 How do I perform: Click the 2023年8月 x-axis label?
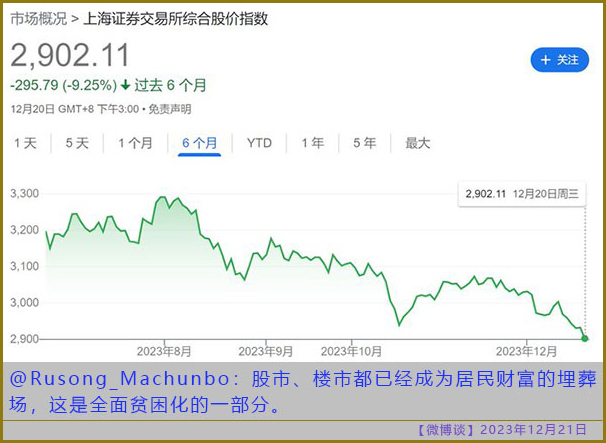[x=164, y=351]
